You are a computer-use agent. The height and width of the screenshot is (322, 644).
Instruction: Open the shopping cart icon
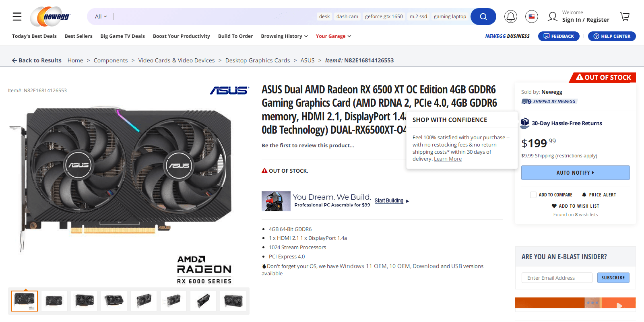625,17
